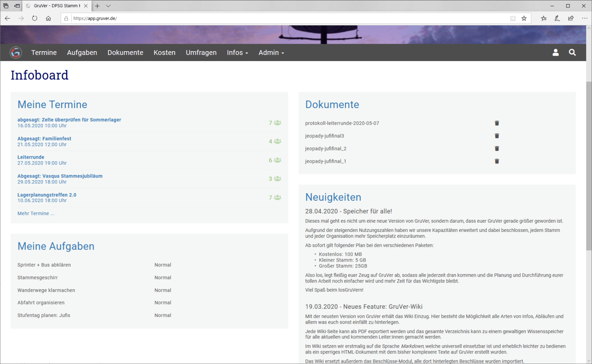
Task: Click participants icon for Leiterrunde
Action: tap(277, 160)
